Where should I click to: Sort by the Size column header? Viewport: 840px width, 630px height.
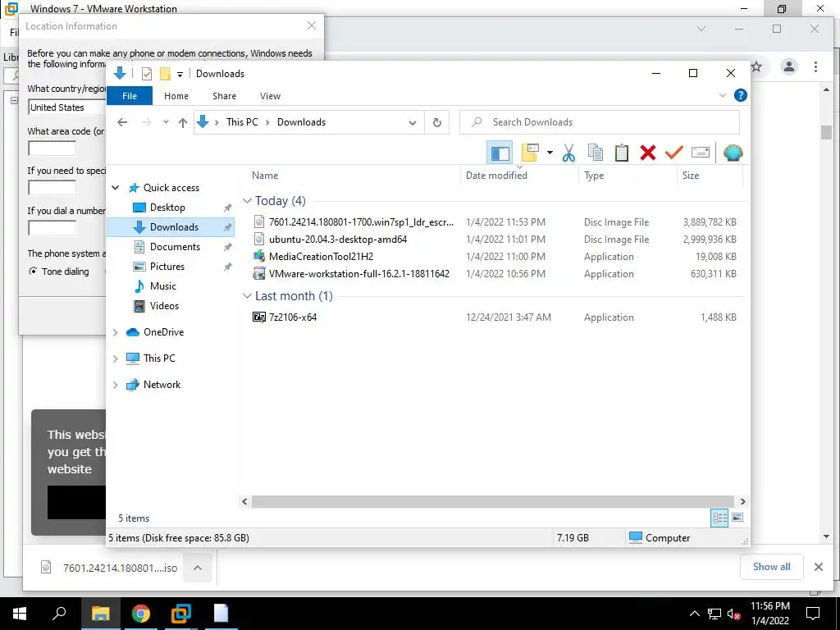point(710,176)
